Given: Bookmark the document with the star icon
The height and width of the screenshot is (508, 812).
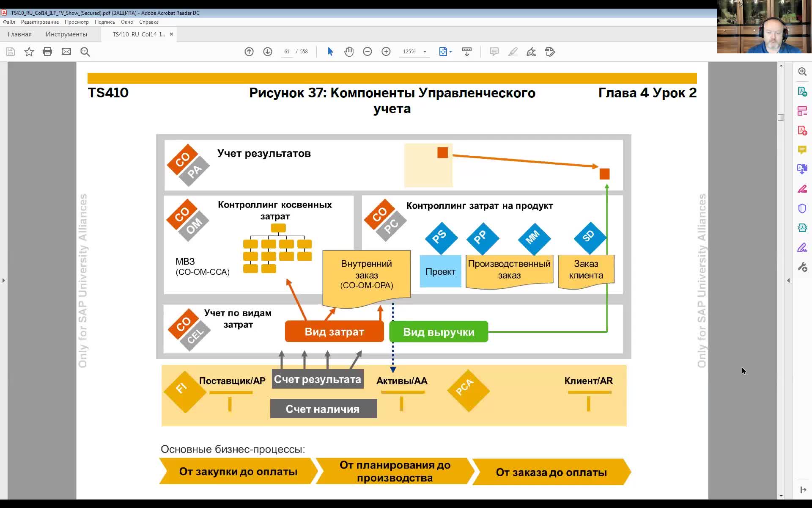Looking at the screenshot, I should 29,52.
